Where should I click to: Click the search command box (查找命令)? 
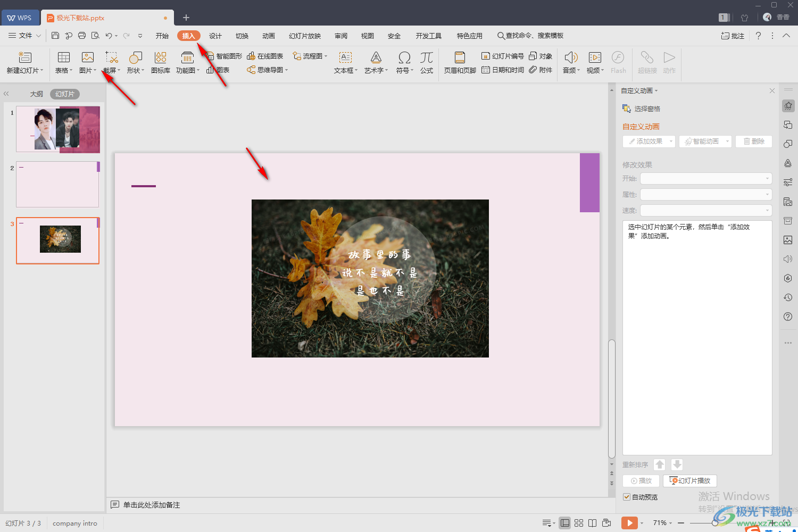[530, 36]
